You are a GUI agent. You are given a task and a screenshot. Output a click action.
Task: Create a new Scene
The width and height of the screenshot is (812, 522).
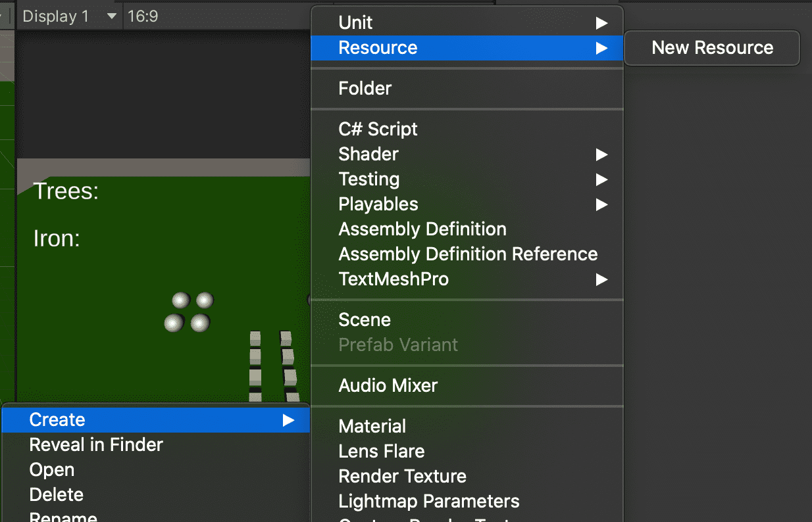(467, 320)
